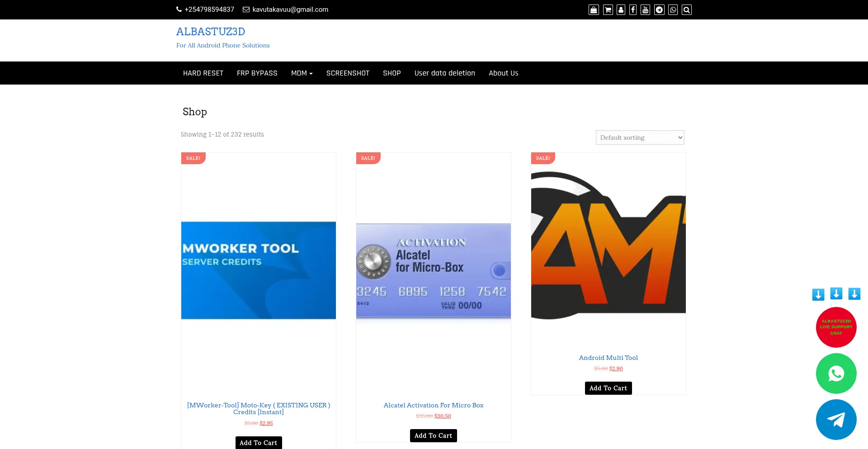Screen dimensions: 868x449
Task: Open the WhatsApp icon in top bar
Action: click(673, 10)
